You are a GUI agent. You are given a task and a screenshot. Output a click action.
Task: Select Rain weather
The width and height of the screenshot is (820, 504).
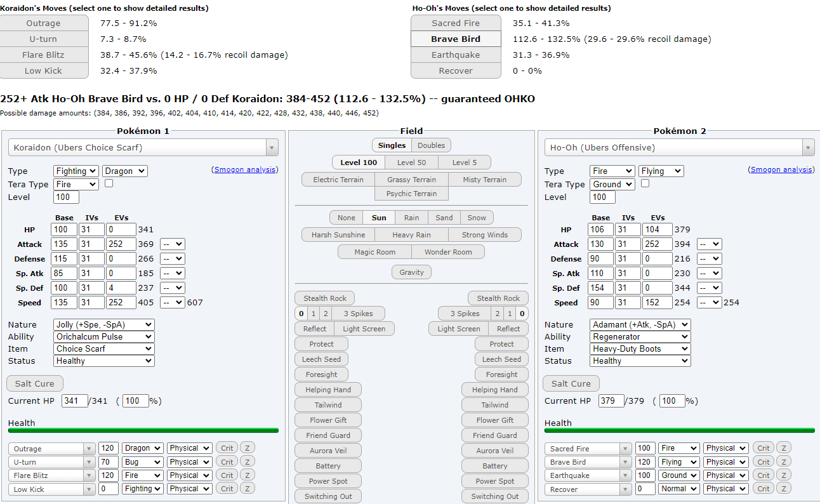411,218
